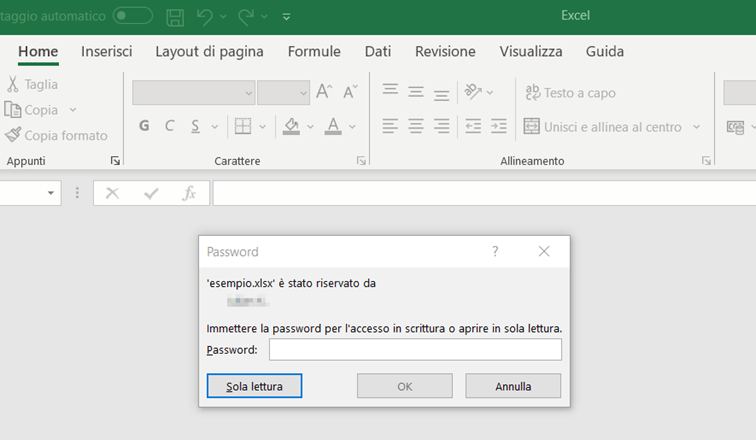The width and height of the screenshot is (756, 440).
Task: Open the Appunti group dialog launcher
Action: tap(115, 160)
